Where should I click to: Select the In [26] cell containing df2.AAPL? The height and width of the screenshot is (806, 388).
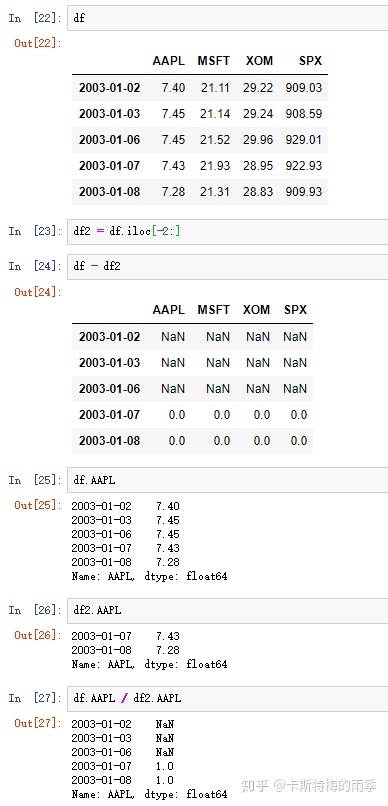click(228, 611)
